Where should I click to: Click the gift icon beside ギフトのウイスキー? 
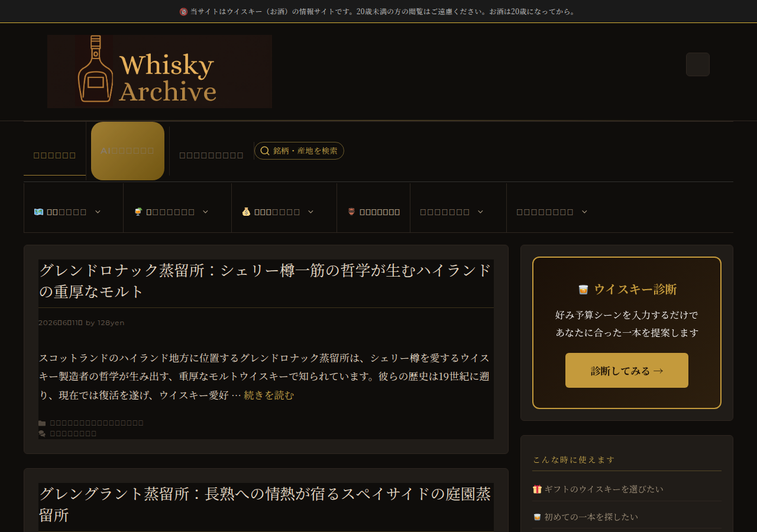(x=538, y=489)
